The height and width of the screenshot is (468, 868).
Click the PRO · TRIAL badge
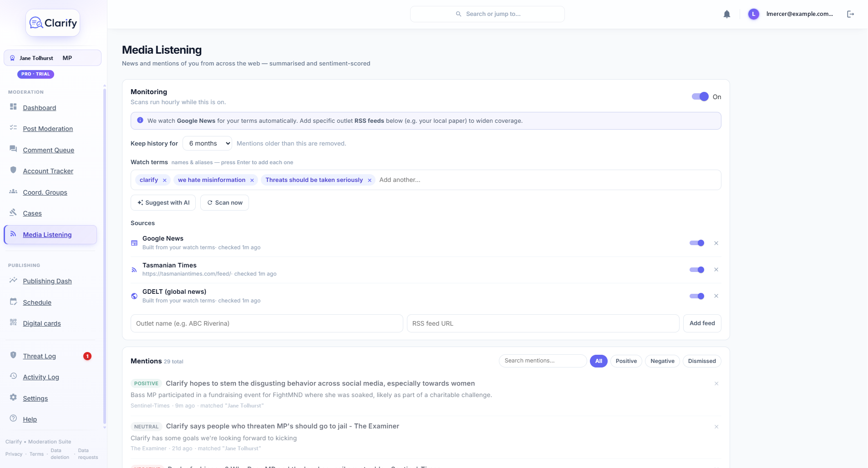pos(36,74)
